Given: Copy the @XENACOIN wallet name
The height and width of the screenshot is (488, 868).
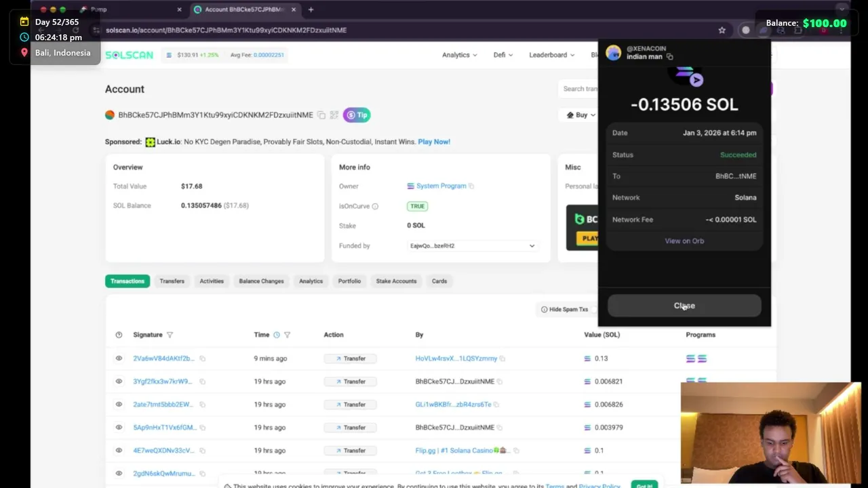Looking at the screenshot, I should (x=669, y=57).
